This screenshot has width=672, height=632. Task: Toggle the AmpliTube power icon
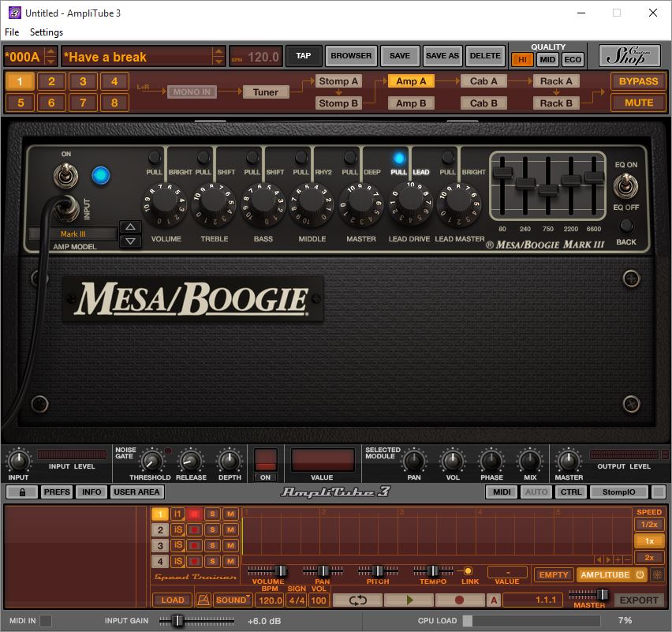640,574
